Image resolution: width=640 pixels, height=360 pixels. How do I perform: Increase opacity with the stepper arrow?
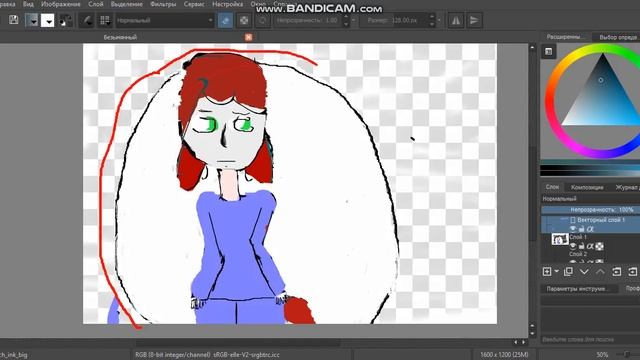click(x=346, y=17)
